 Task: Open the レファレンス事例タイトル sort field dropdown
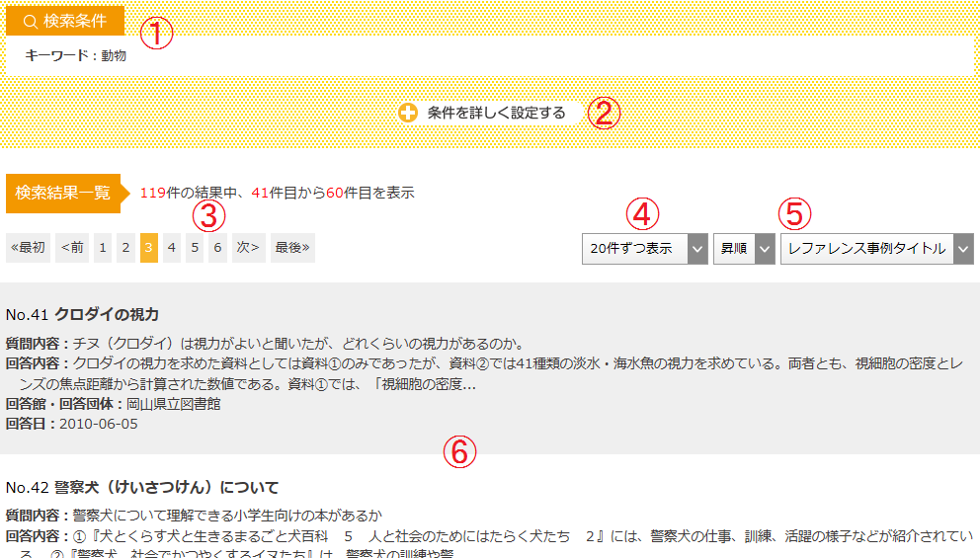[x=876, y=249]
